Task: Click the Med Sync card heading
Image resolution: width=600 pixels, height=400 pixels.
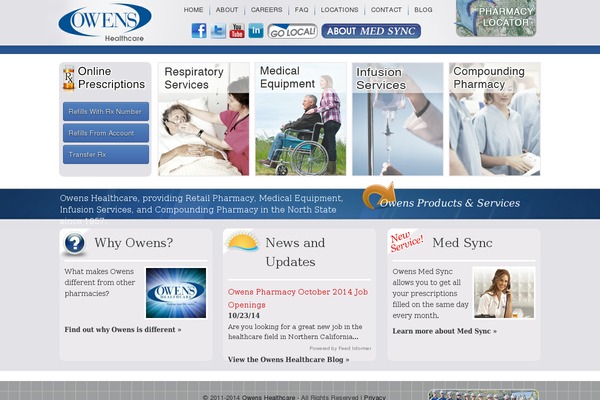Action: pyautogui.click(x=462, y=243)
